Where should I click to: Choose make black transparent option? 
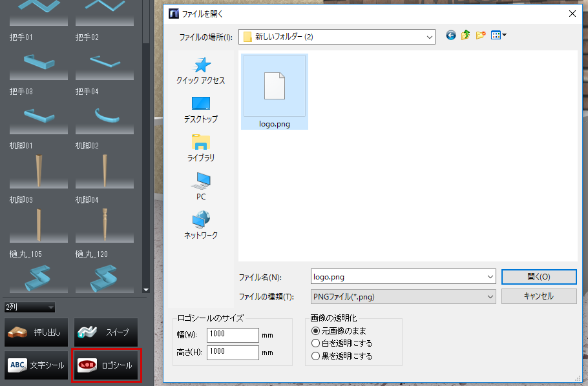coord(316,356)
